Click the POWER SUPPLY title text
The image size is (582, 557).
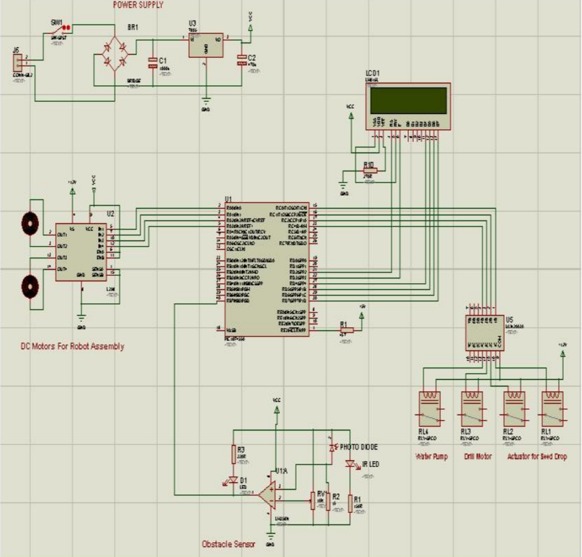(138, 5)
